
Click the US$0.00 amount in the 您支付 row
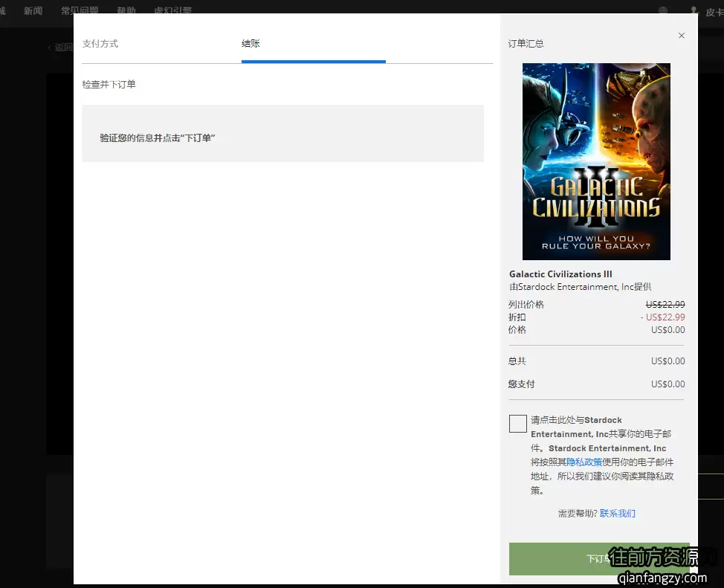coord(668,384)
